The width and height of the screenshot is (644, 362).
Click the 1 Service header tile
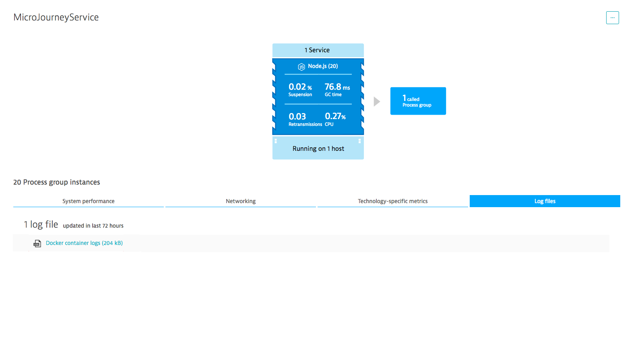[318, 50]
